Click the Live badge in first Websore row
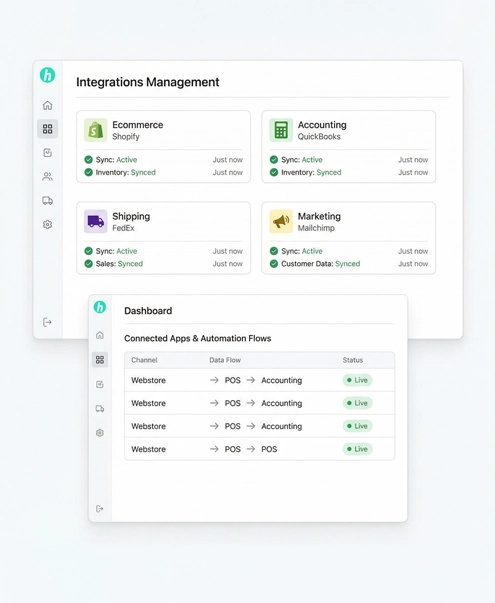Viewport: 495px width, 603px height. pyautogui.click(x=357, y=380)
